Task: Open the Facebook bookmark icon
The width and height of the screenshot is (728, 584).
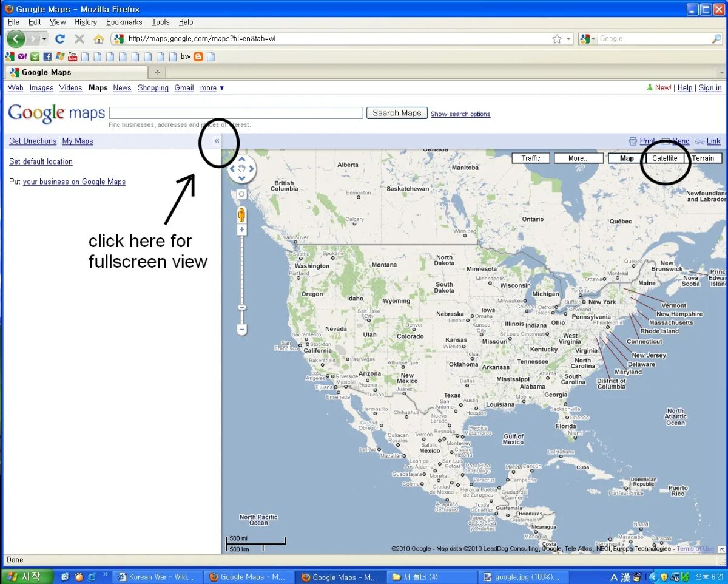Action: pyautogui.click(x=47, y=56)
